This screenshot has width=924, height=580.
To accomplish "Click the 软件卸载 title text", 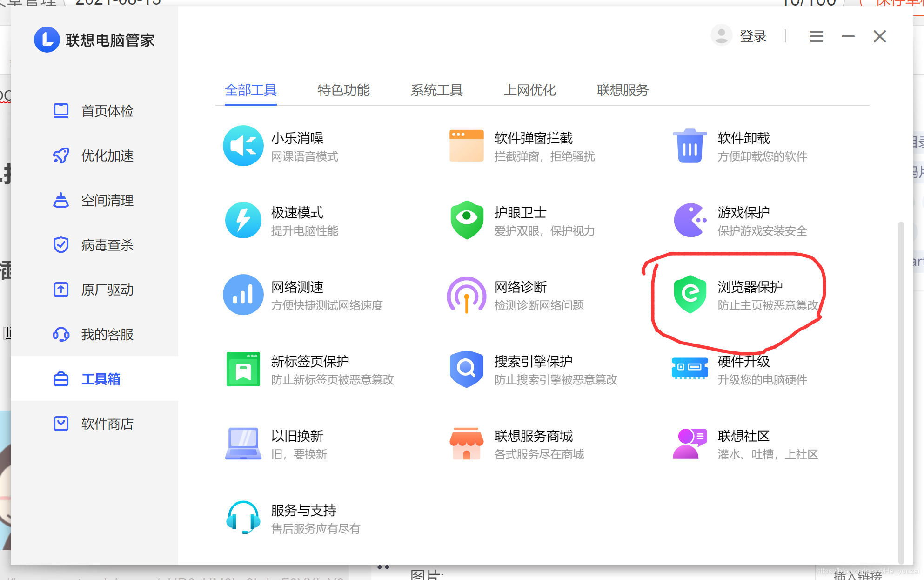I will pyautogui.click(x=744, y=138).
